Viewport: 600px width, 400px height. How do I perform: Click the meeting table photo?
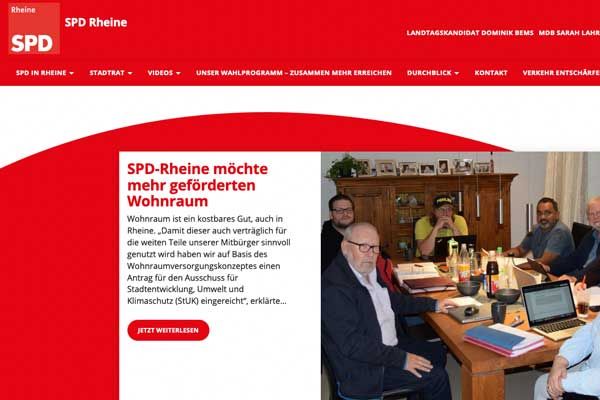(x=460, y=276)
